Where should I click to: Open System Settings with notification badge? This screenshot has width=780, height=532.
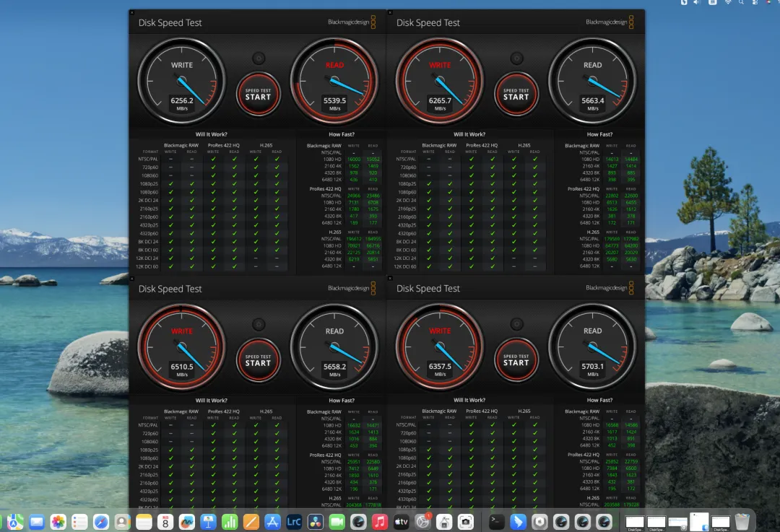click(x=422, y=521)
